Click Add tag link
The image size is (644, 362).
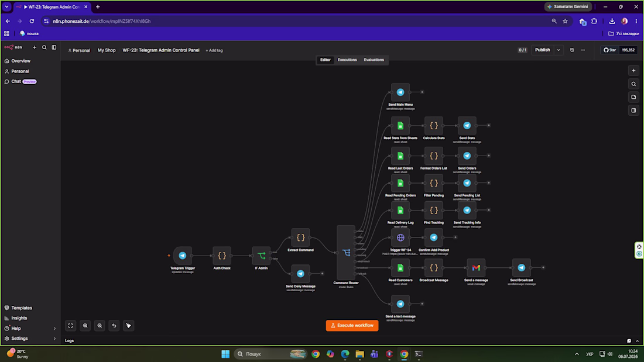214,50
